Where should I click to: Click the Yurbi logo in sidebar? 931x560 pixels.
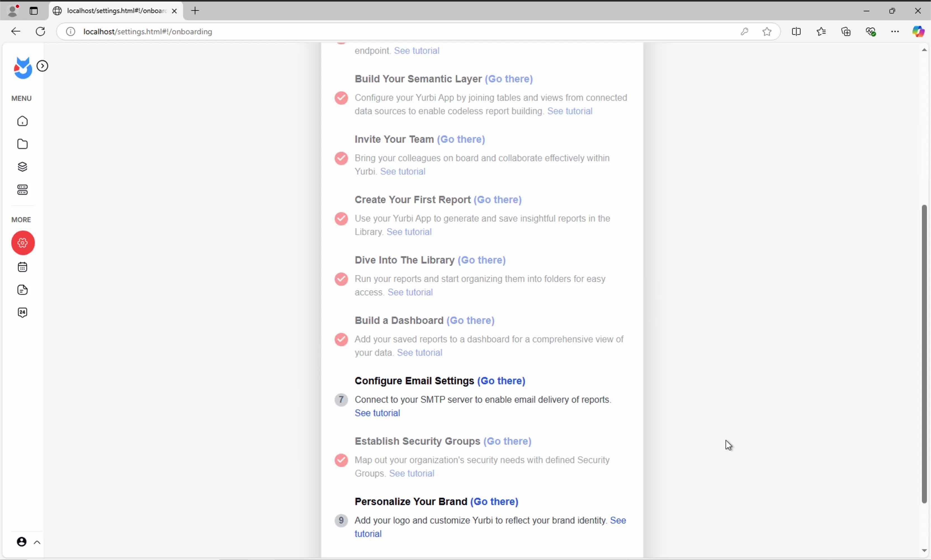(23, 68)
